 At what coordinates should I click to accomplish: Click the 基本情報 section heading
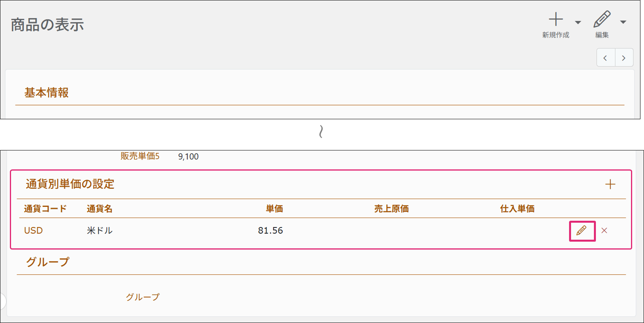tap(47, 93)
